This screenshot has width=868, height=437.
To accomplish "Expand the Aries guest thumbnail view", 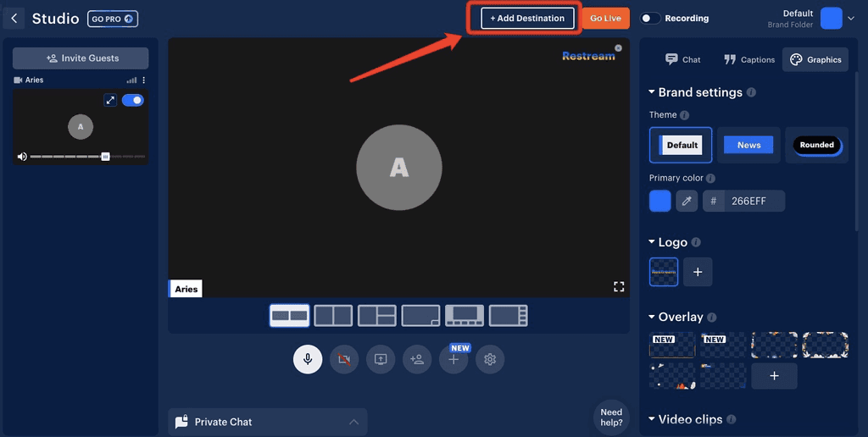I will pos(110,100).
